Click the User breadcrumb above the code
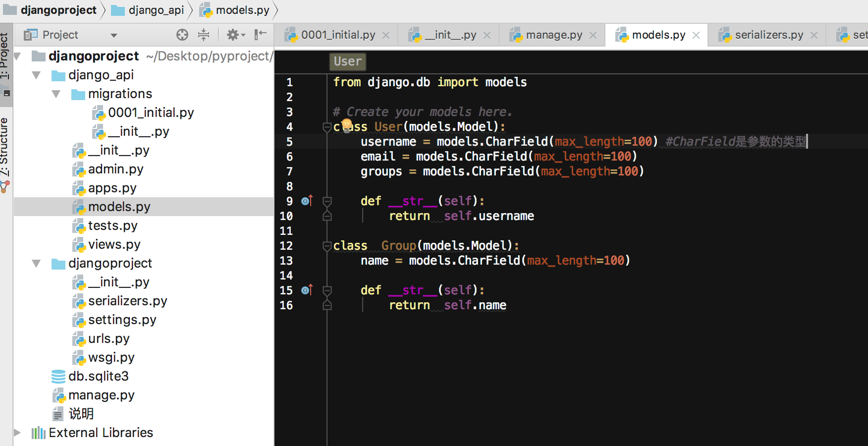The image size is (868, 446). click(x=347, y=61)
